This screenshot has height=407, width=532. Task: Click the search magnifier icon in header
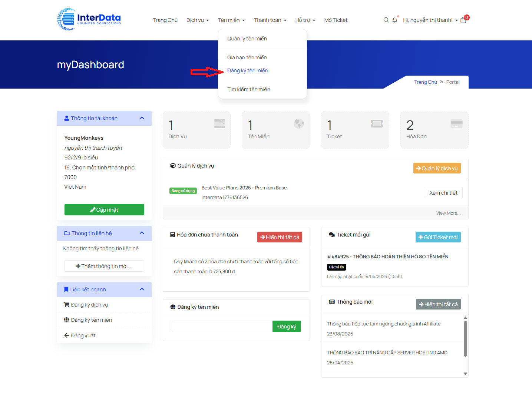tap(386, 20)
